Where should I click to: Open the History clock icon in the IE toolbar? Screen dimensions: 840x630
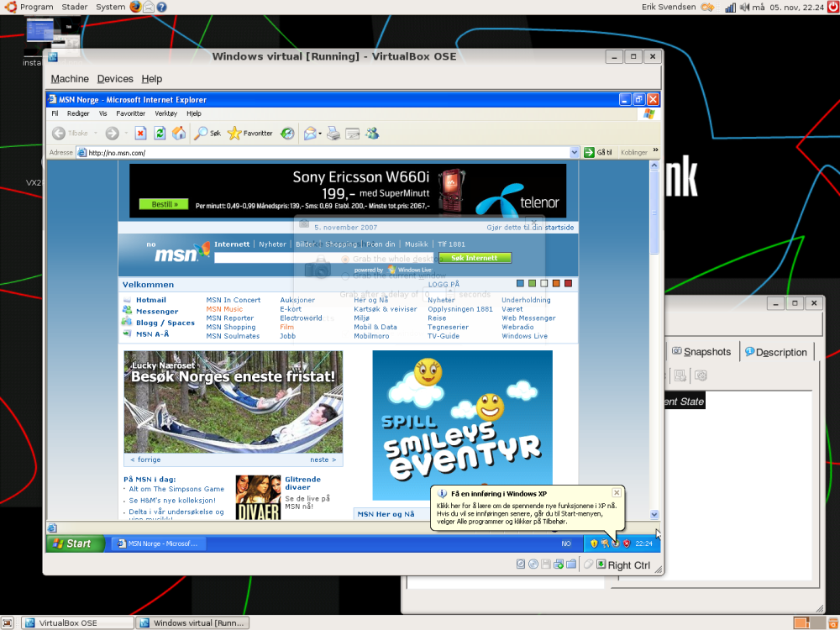(x=287, y=134)
